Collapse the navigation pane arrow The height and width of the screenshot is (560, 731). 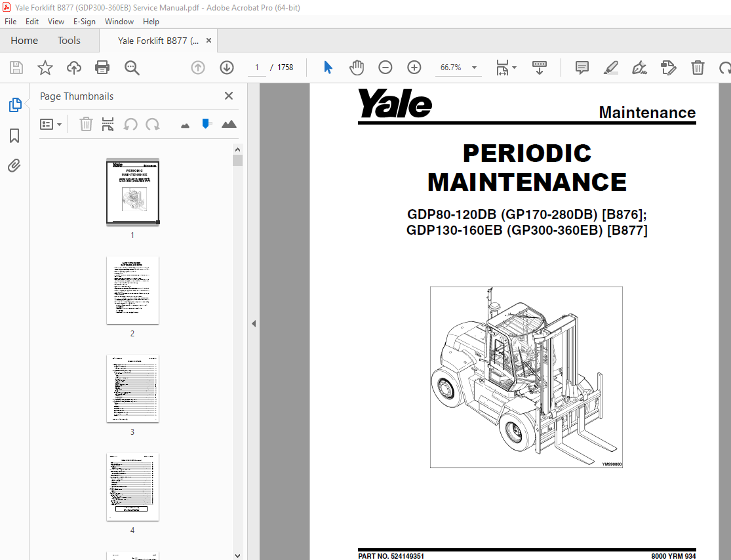coord(254,323)
